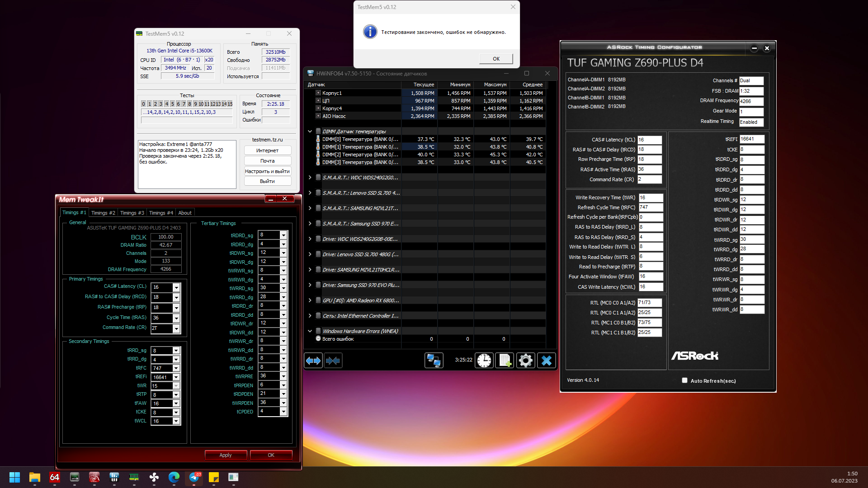Screen dimensions: 868x488
Task: Open the Command Rate (CR) dropdown
Action: [x=176, y=328]
